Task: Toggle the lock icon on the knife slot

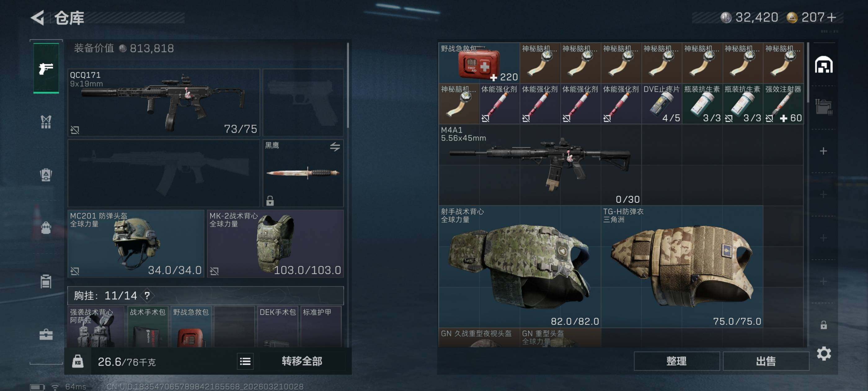Action: [x=270, y=201]
